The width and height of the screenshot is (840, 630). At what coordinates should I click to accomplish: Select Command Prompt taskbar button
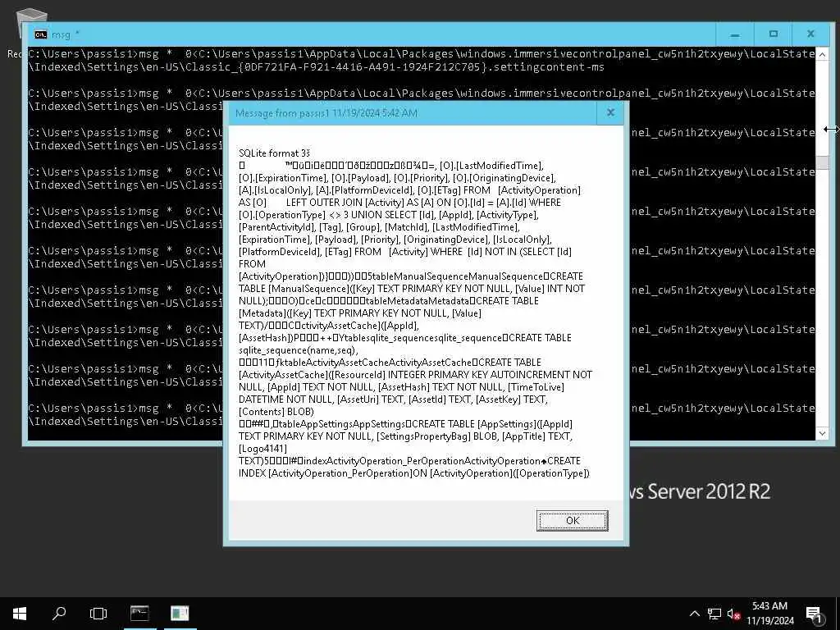pyautogui.click(x=139, y=614)
